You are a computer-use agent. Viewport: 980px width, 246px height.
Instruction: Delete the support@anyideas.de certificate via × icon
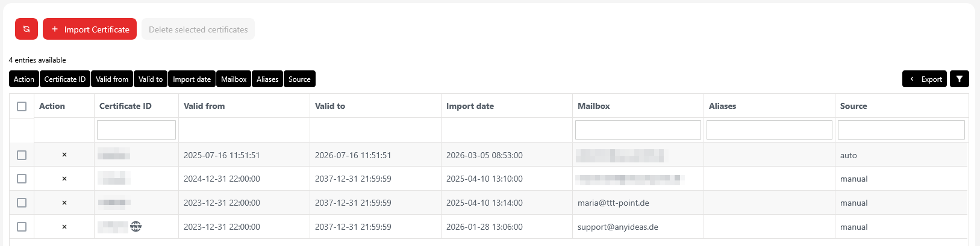point(64,227)
